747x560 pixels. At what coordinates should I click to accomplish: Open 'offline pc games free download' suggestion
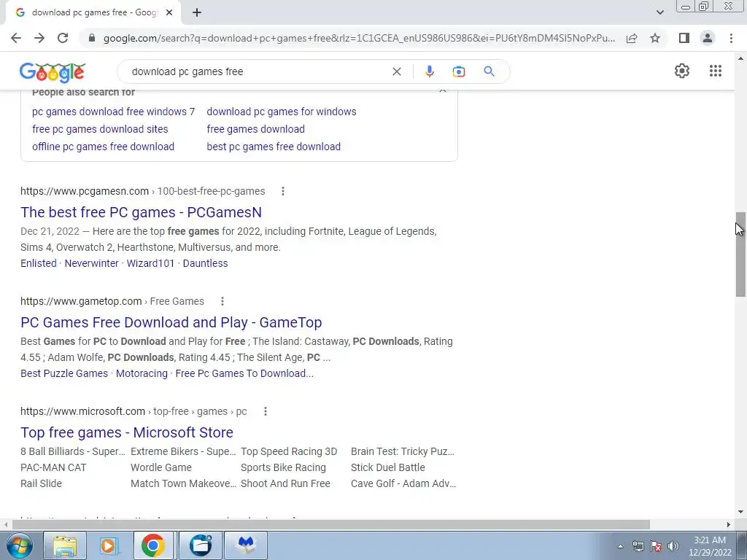click(x=104, y=147)
